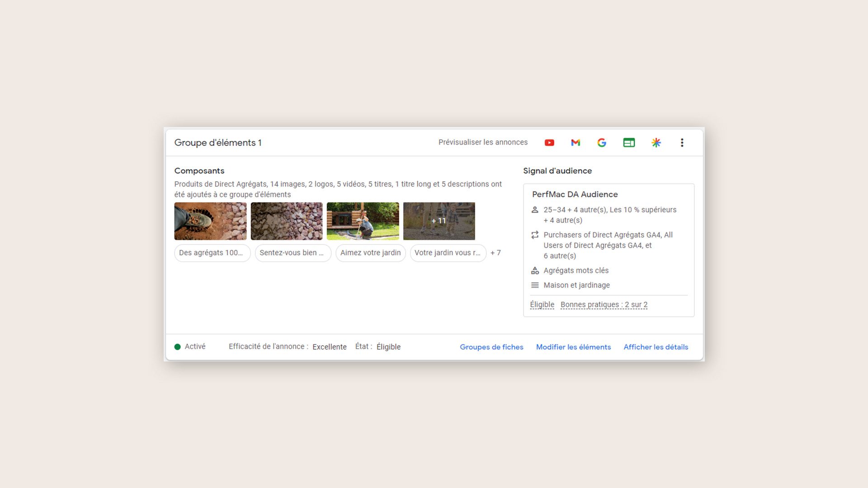The height and width of the screenshot is (488, 868).
Task: Preview the Discover ad asterisk icon
Action: (x=656, y=143)
